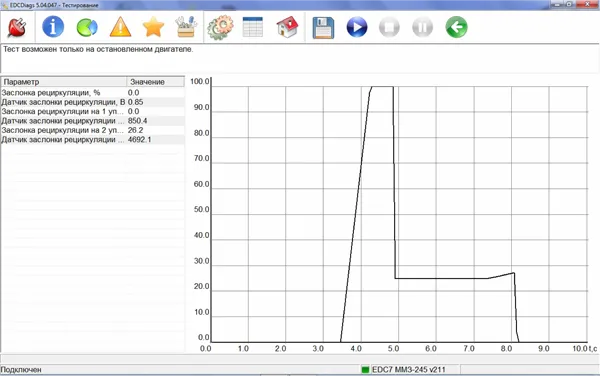Click the green EDC7 connection status indicator

point(365,369)
